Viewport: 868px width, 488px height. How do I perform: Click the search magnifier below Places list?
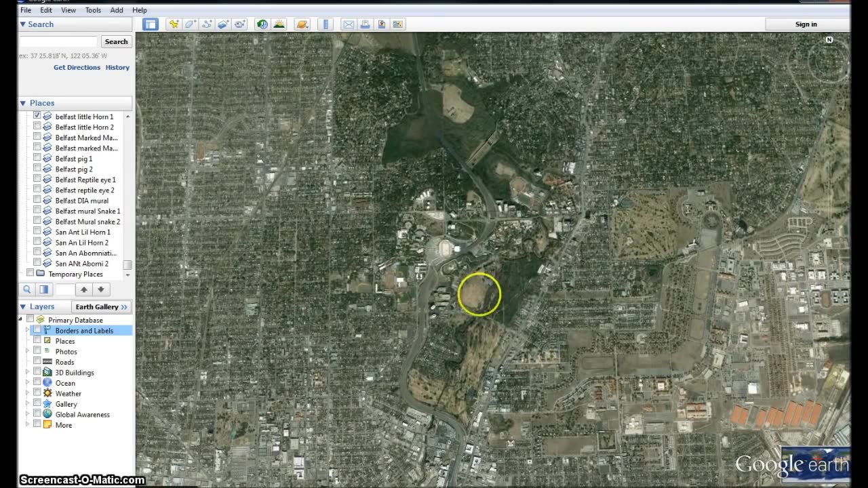click(27, 289)
